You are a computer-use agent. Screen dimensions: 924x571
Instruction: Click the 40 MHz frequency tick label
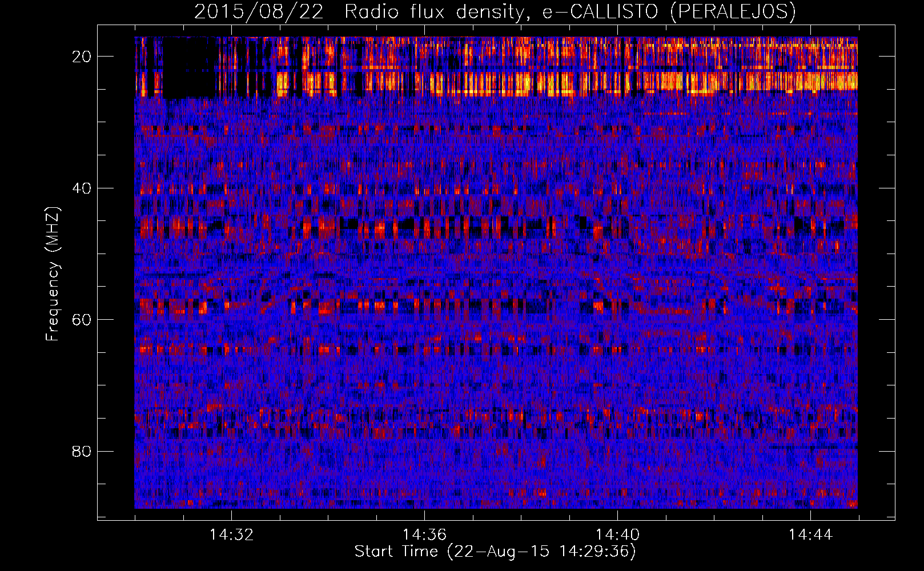(82, 188)
